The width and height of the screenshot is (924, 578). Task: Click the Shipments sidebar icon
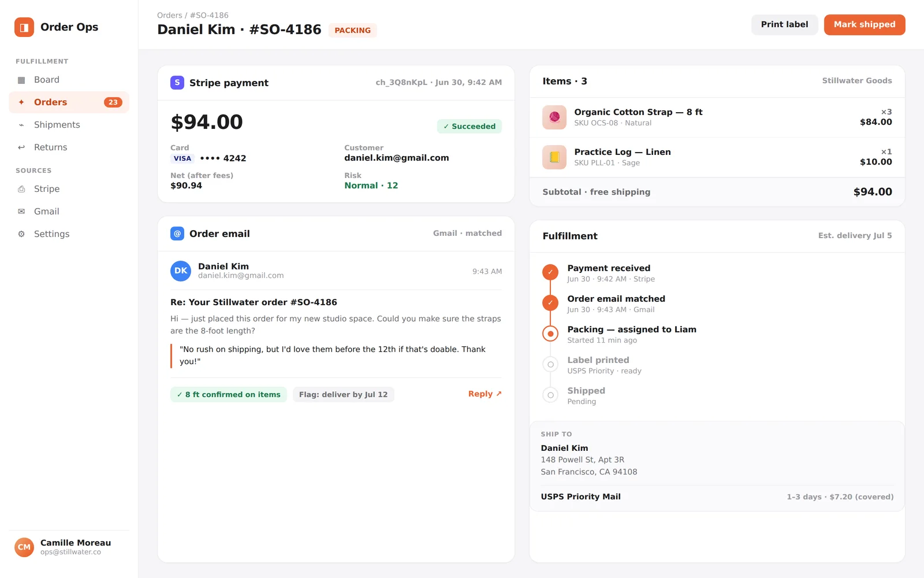(x=21, y=125)
